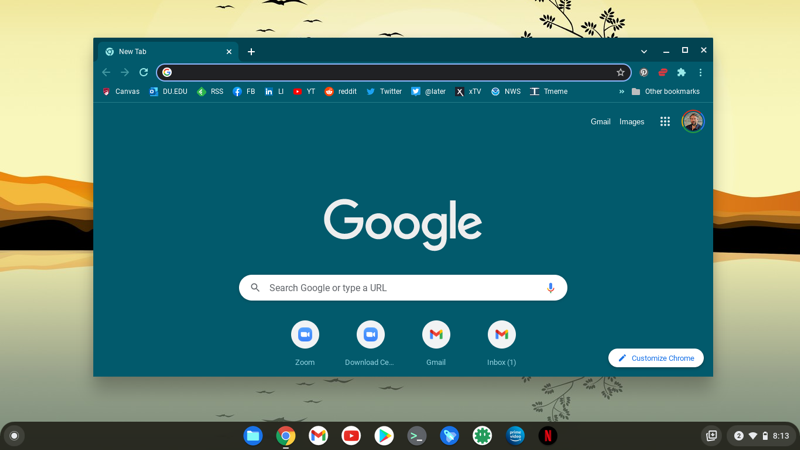Open the LI LinkedIn bookmark
The width and height of the screenshot is (800, 450).
coord(274,91)
